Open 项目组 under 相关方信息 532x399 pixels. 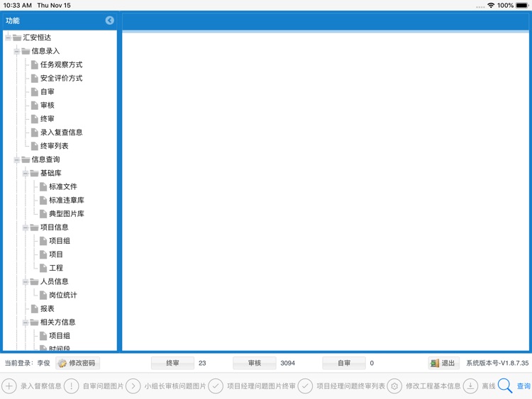click(60, 336)
